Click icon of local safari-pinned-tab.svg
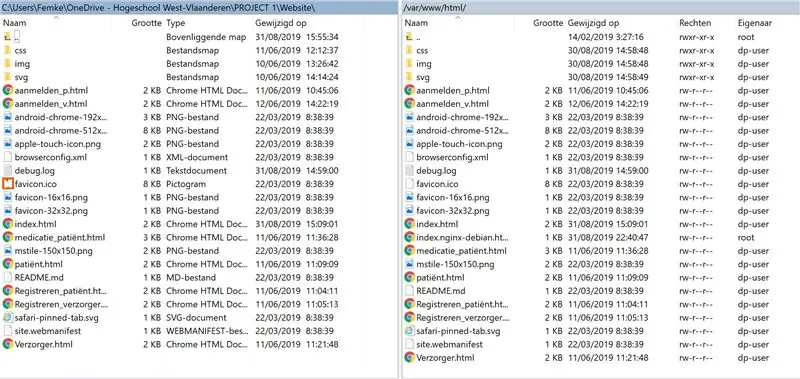The image size is (800, 379). click(8, 317)
